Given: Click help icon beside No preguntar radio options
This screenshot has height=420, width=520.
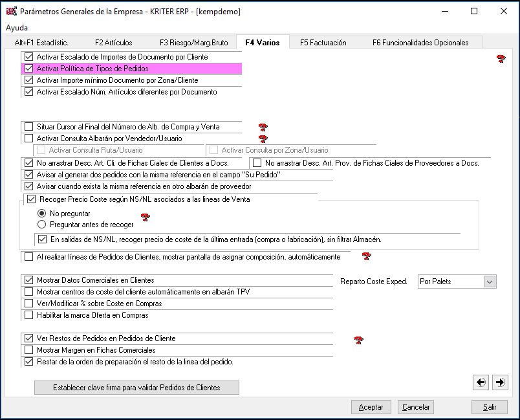Looking at the screenshot, I should [x=146, y=217].
